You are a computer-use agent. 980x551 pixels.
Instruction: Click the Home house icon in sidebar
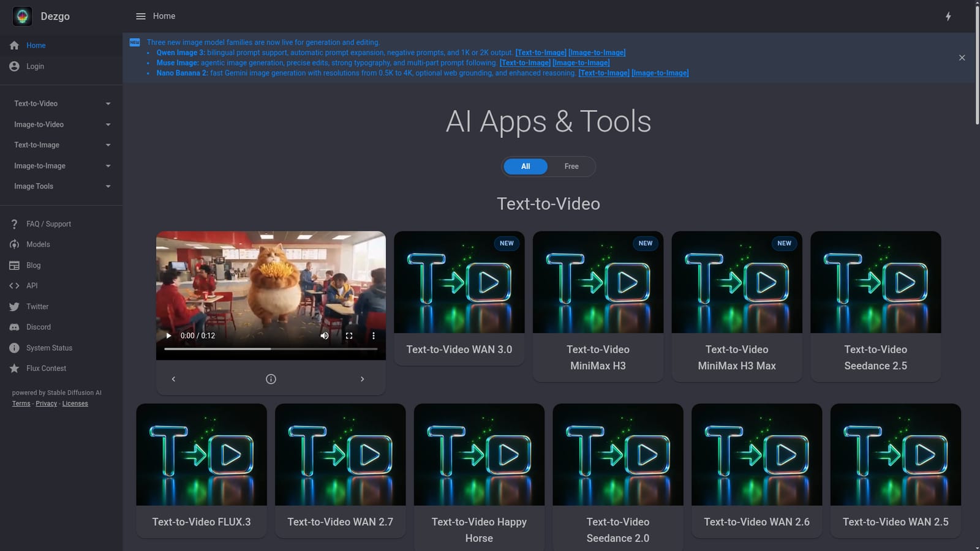point(15,45)
